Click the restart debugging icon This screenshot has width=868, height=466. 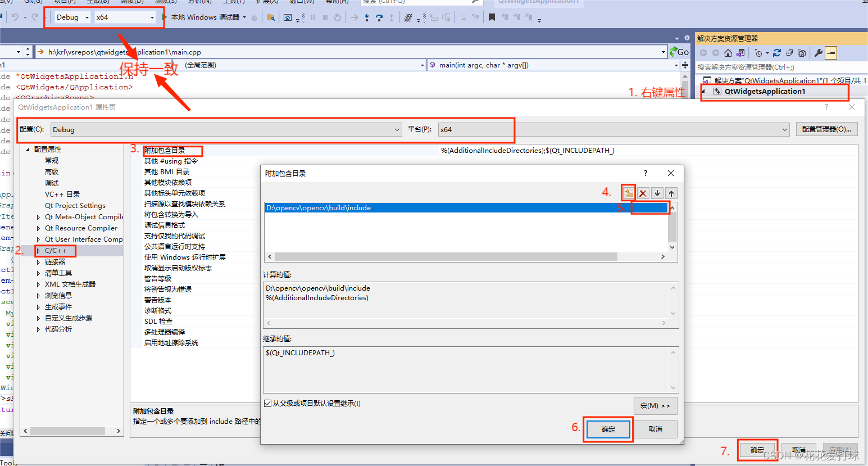tap(337, 17)
